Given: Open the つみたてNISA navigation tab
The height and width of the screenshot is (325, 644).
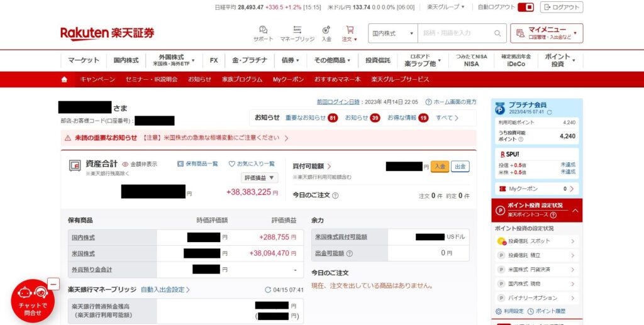Looking at the screenshot, I should [x=472, y=60].
